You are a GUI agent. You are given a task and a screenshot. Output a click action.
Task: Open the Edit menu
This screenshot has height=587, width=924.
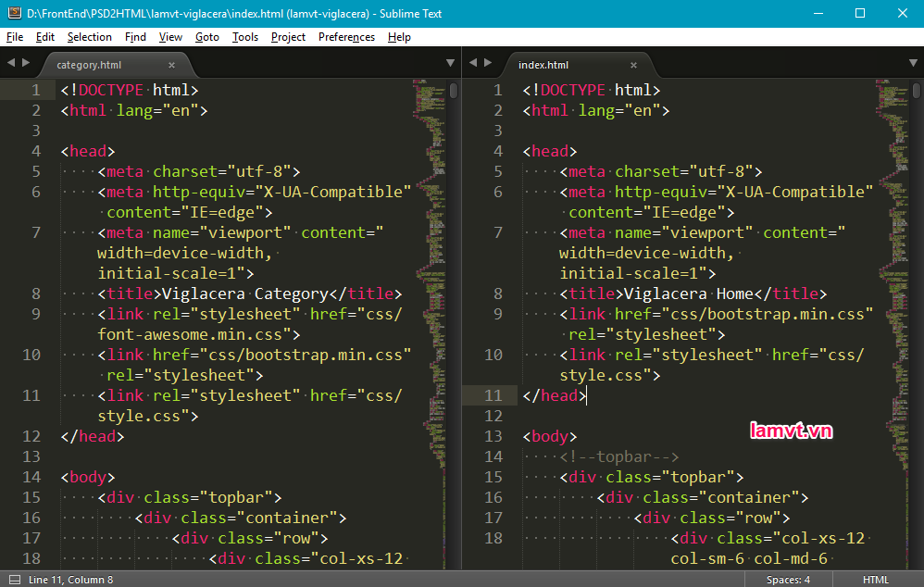click(x=44, y=37)
